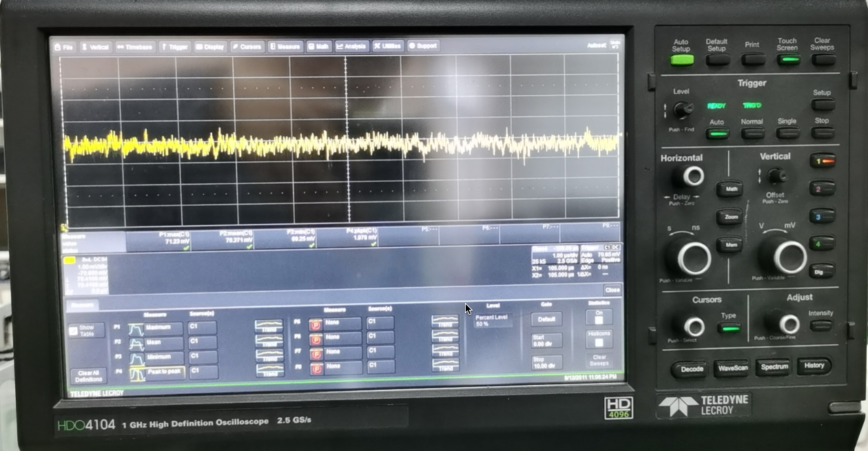Click the red P icon beside P7
The height and width of the screenshot is (451, 868).
pos(316,353)
